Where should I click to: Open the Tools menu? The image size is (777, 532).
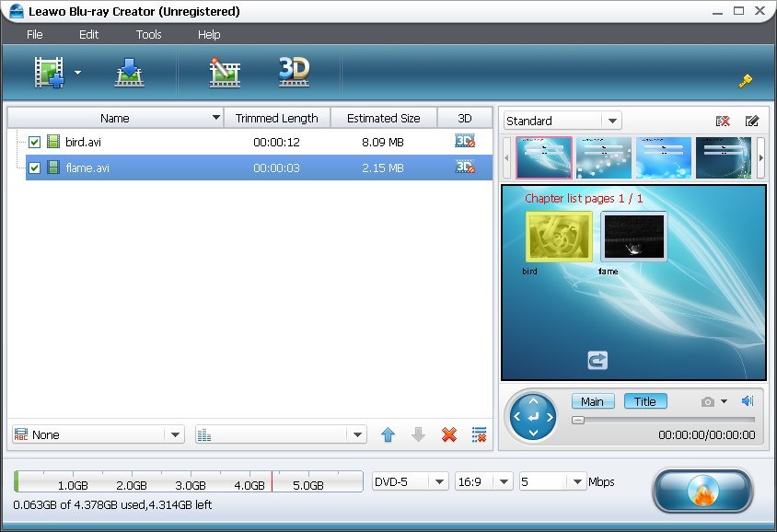tap(148, 34)
